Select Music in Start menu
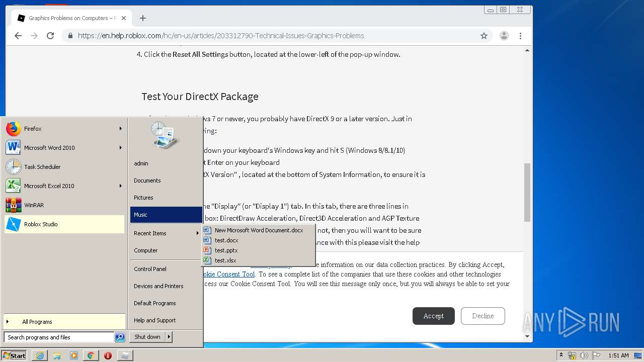644x362 pixels. (166, 215)
